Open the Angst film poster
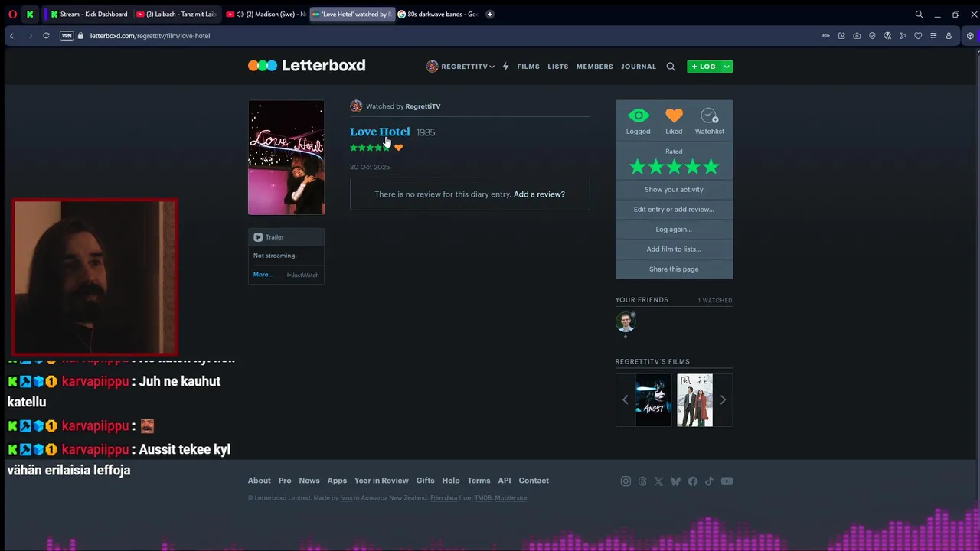Viewport: 980px width, 551px height. click(x=653, y=400)
